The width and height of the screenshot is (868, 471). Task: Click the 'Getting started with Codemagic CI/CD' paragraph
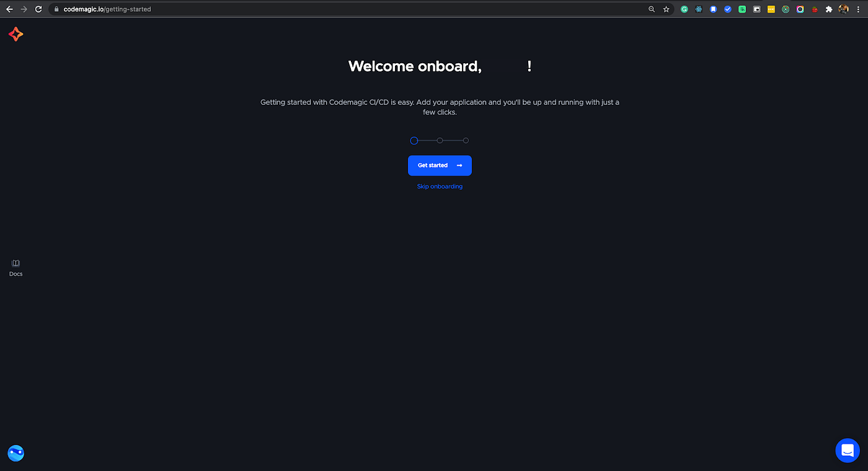(440, 107)
